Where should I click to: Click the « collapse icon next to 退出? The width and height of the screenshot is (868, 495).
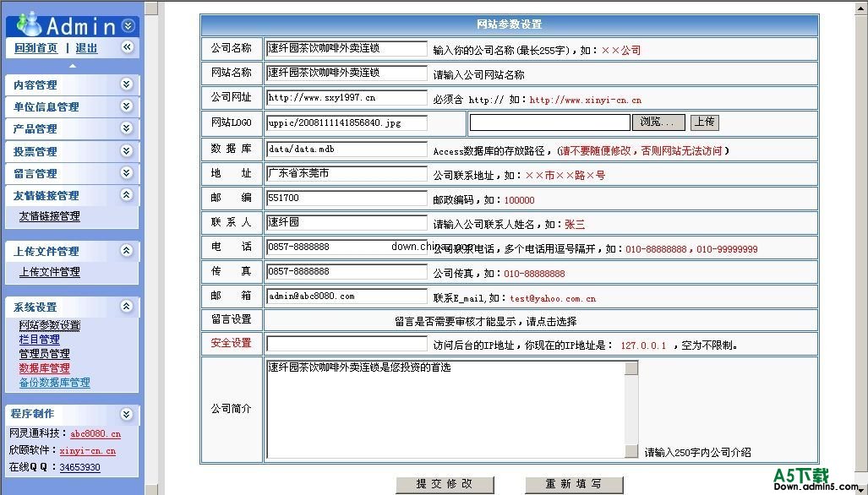[127, 47]
